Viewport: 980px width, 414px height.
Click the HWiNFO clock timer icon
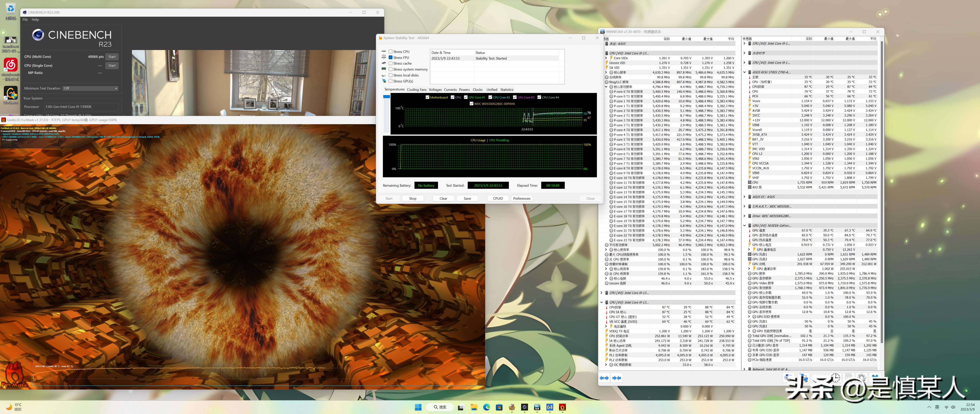click(x=836, y=377)
